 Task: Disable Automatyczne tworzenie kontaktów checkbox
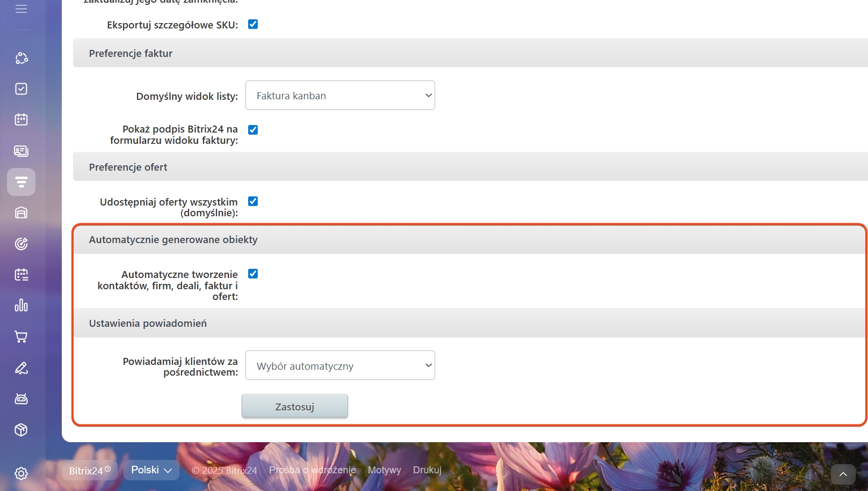click(x=253, y=274)
